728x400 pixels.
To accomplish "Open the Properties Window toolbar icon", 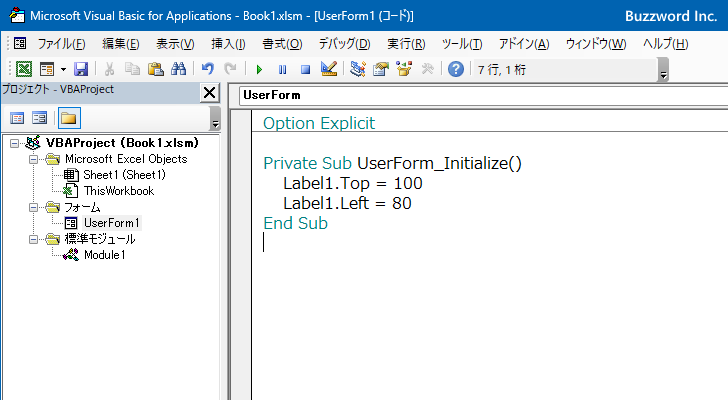I will point(381,69).
